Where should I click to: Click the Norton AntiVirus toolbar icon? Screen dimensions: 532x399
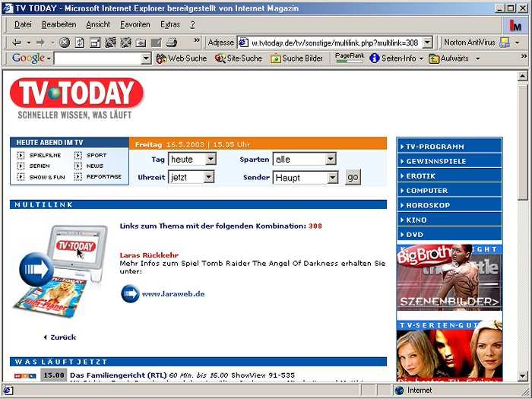click(x=505, y=43)
